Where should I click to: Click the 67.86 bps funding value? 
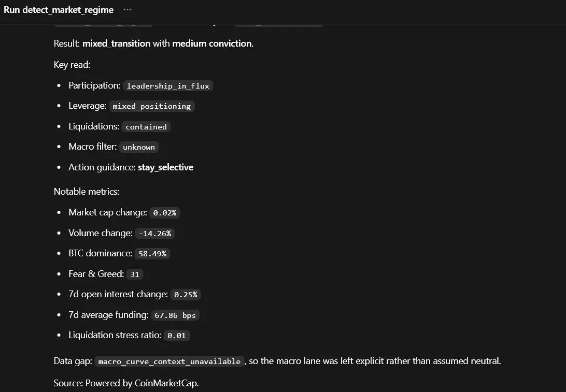point(175,315)
